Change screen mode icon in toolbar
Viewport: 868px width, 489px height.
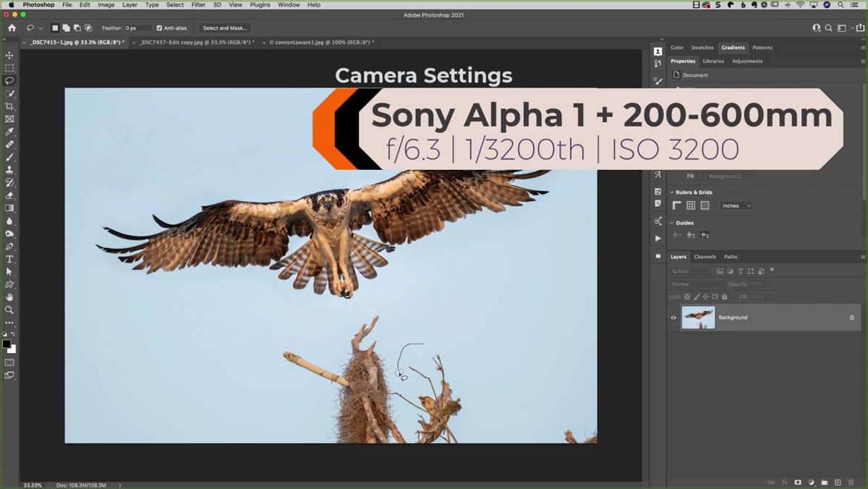point(9,375)
